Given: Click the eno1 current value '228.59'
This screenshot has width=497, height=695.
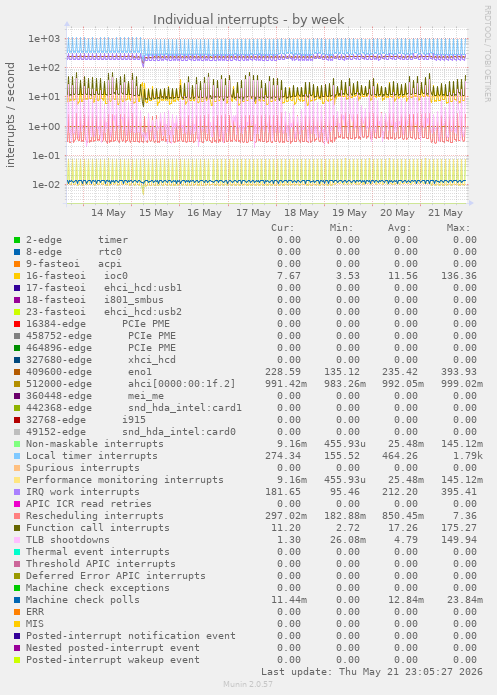Looking at the screenshot, I should point(283,372).
